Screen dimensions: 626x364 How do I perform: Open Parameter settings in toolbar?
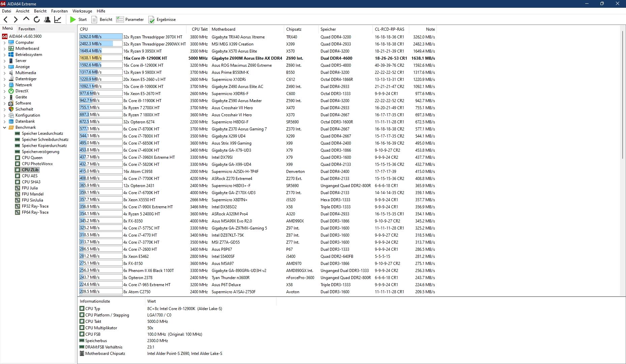point(130,20)
